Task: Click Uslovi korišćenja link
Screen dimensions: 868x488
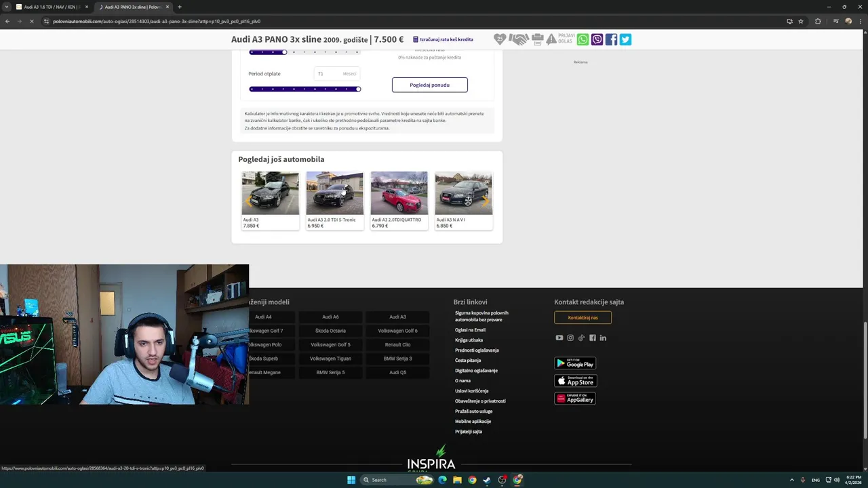Action: pyautogui.click(x=471, y=391)
